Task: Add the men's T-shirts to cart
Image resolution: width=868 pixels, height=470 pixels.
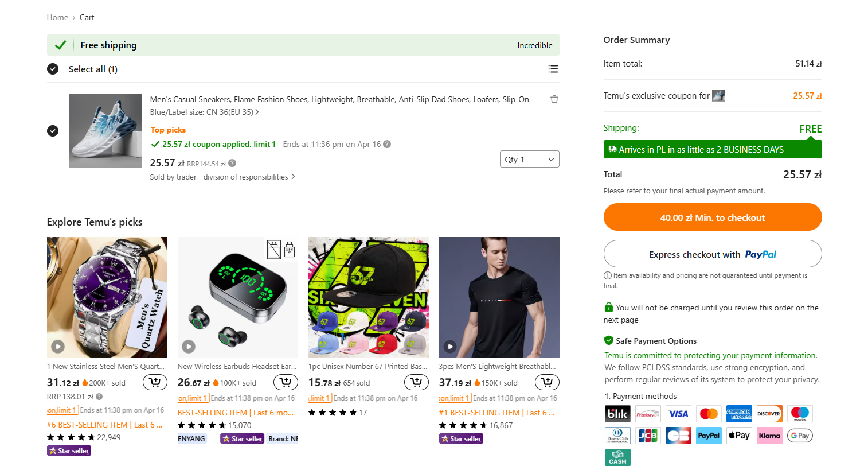Action: pos(547,382)
